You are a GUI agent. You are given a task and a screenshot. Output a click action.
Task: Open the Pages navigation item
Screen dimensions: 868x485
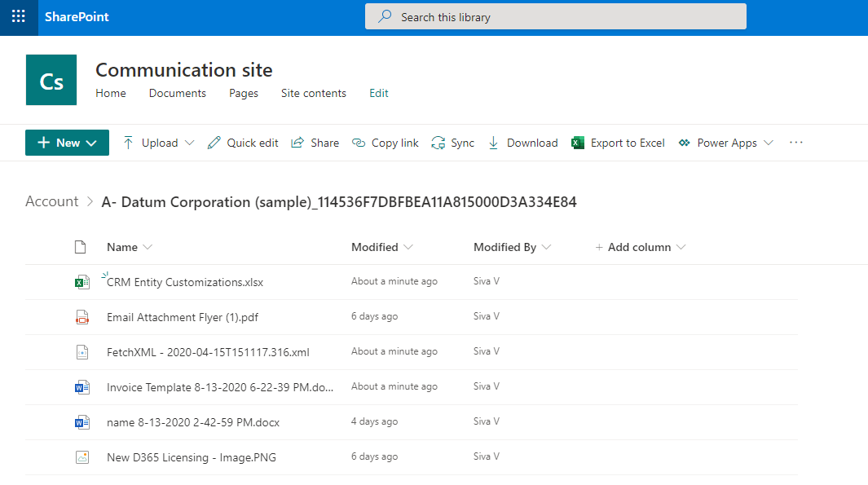244,93
